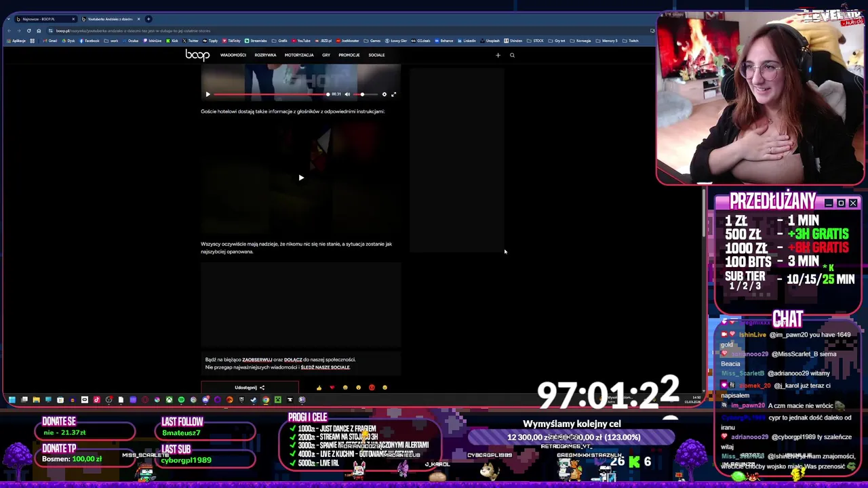Open the Gmail bookmark

click(x=50, y=41)
